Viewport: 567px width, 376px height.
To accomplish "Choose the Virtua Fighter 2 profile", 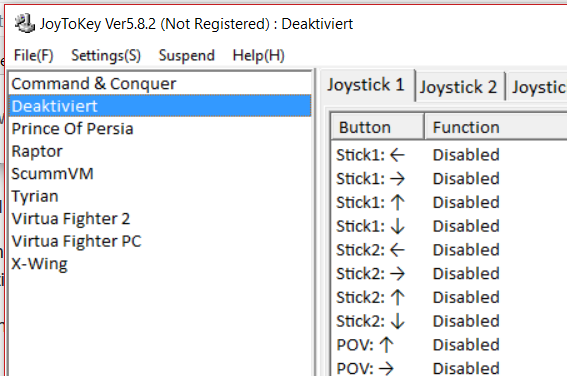I will point(160,218).
